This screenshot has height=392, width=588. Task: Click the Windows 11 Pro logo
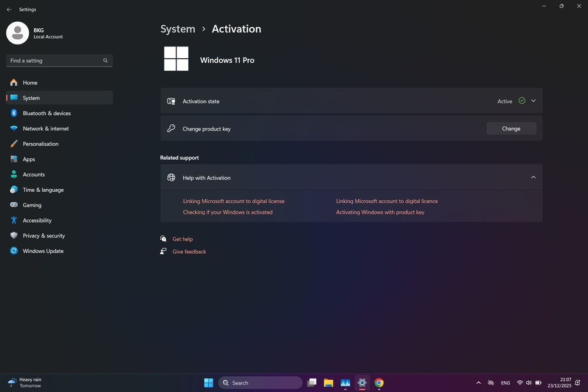(x=176, y=58)
